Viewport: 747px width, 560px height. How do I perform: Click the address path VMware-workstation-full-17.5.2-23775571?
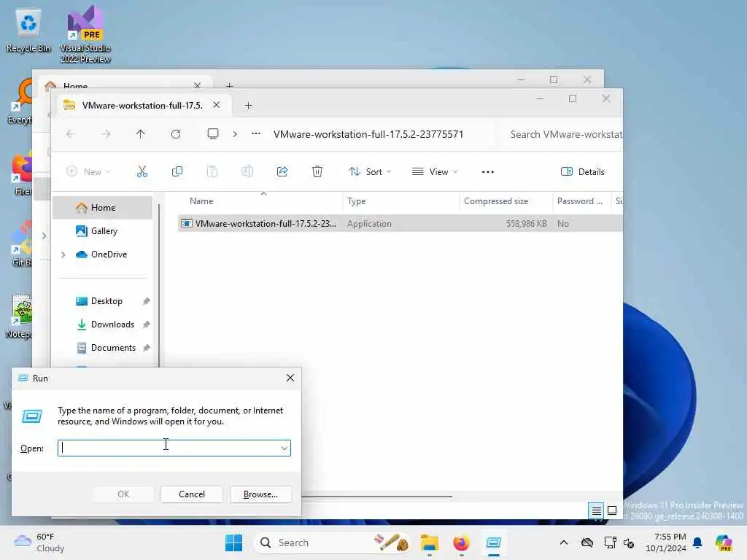point(368,134)
